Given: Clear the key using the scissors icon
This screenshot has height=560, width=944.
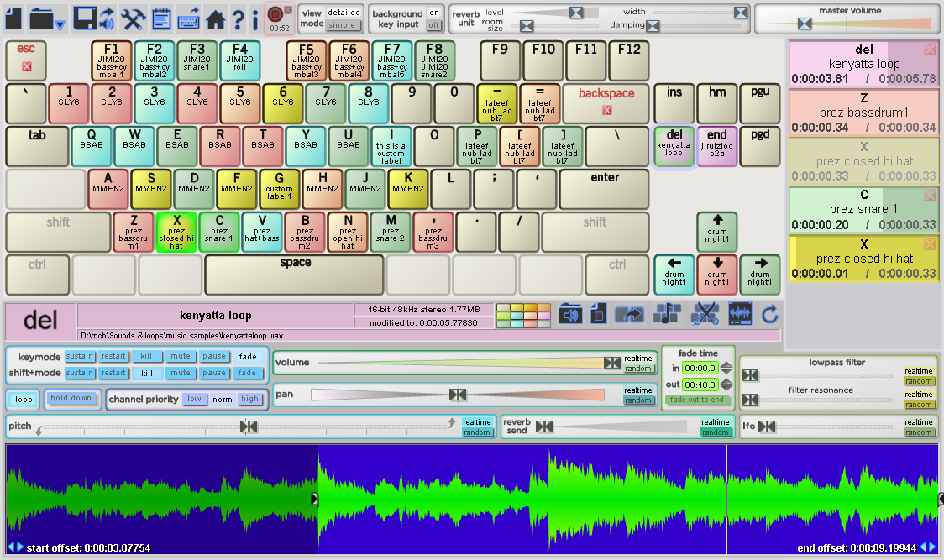Looking at the screenshot, I should click(705, 314).
